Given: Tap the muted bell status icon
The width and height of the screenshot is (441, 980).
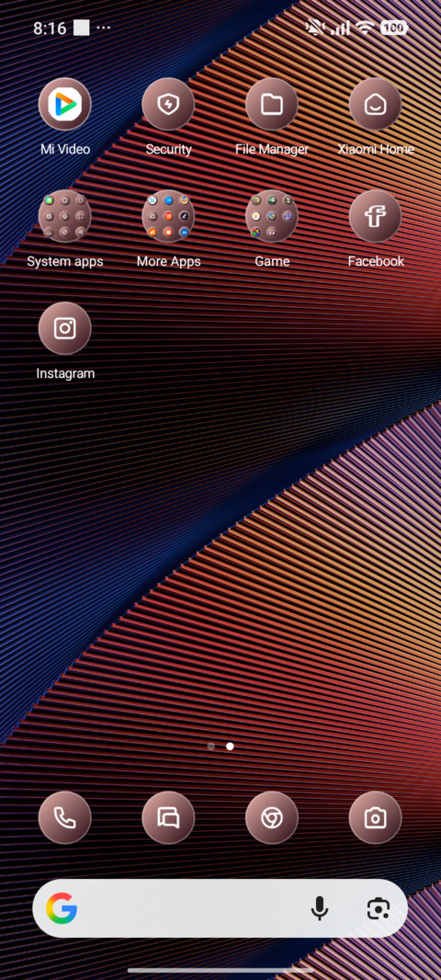Looking at the screenshot, I should click(313, 28).
